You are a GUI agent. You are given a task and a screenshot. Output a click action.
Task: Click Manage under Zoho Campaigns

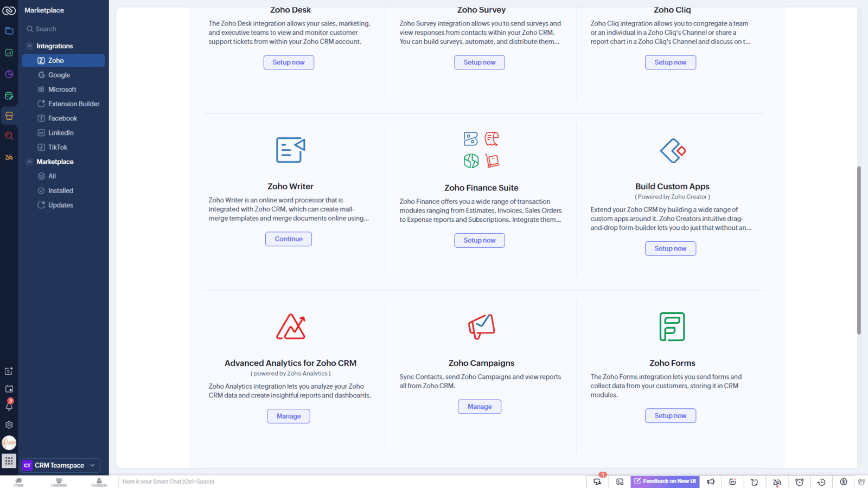(479, 407)
